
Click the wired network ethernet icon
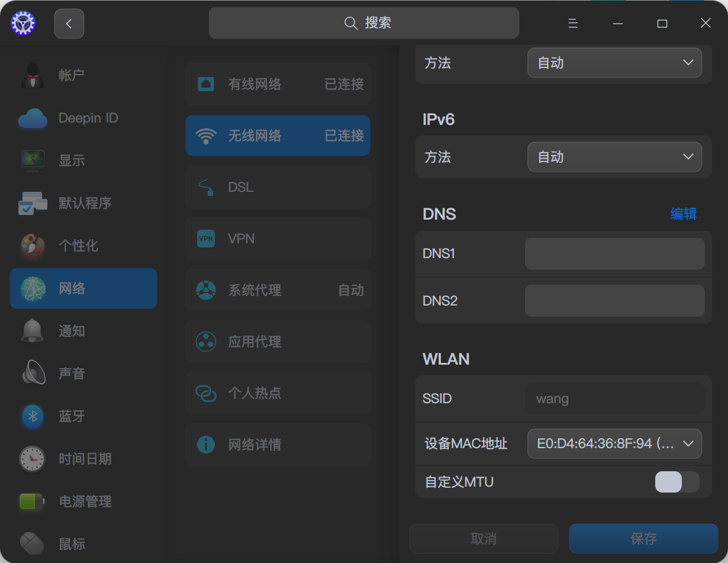click(206, 84)
